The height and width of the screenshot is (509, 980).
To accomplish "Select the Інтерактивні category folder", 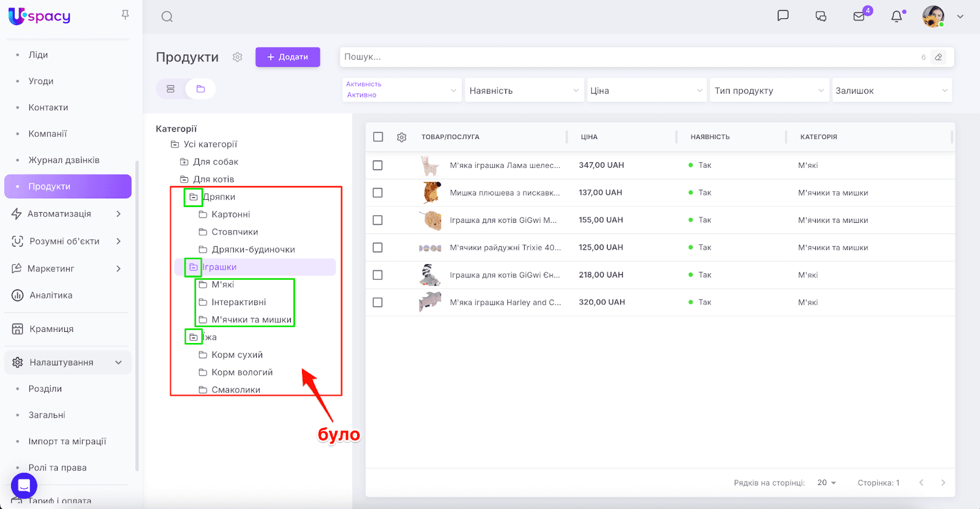I will [x=238, y=302].
